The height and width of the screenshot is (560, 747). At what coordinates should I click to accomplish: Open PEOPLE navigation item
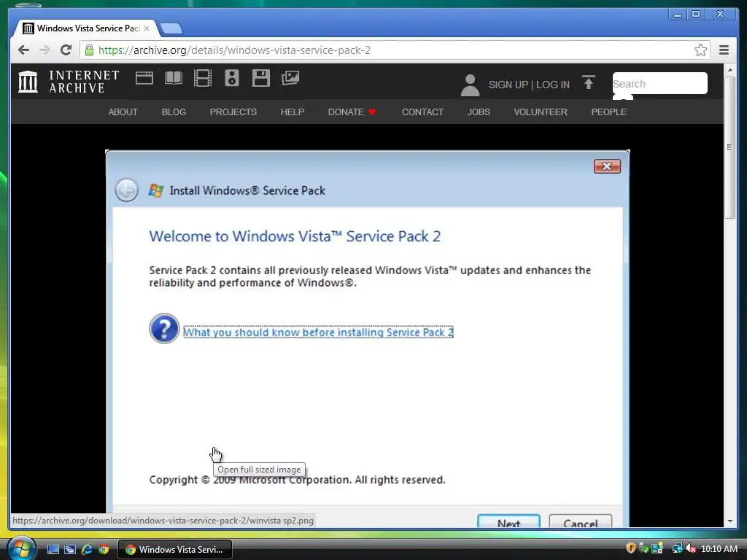608,112
